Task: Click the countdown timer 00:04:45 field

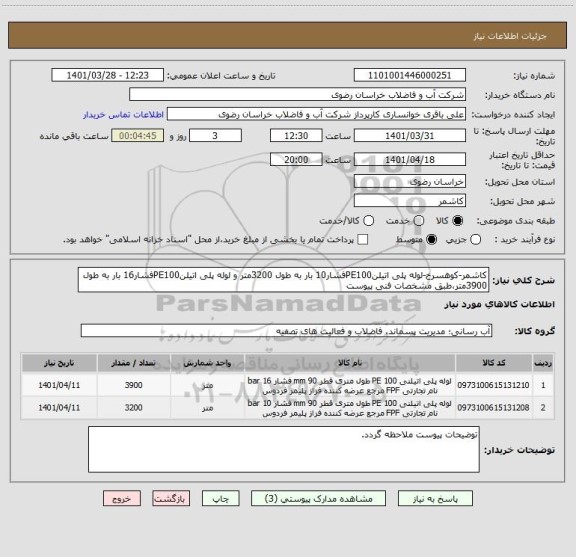Action: 138,136
